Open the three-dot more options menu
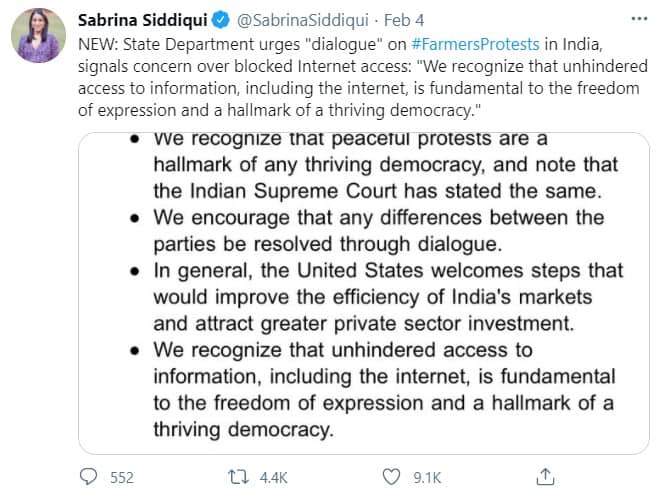Viewport: 664px width, 494px height. click(x=639, y=21)
